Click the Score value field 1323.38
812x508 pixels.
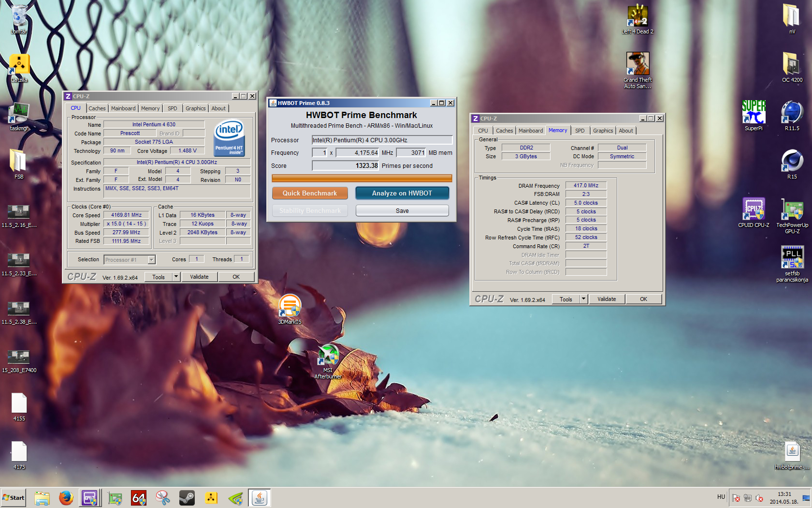[x=346, y=165]
